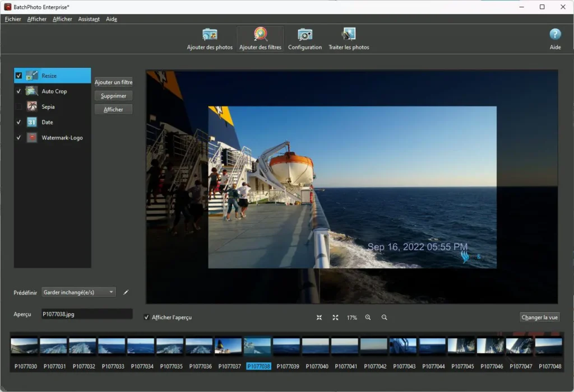Click the Ajouter un filtre button

(x=113, y=82)
